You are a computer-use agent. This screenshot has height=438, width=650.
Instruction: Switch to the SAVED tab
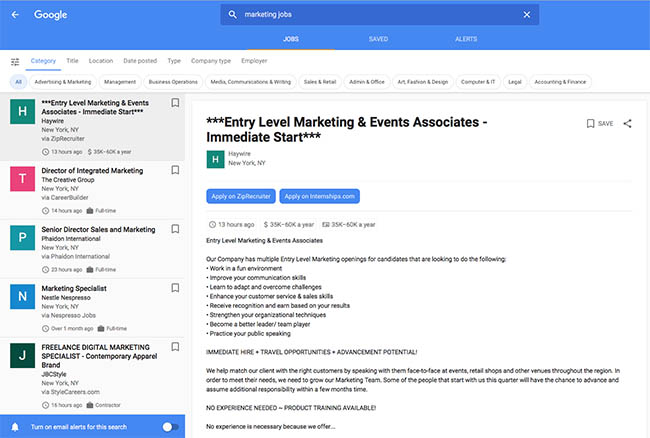tap(378, 39)
